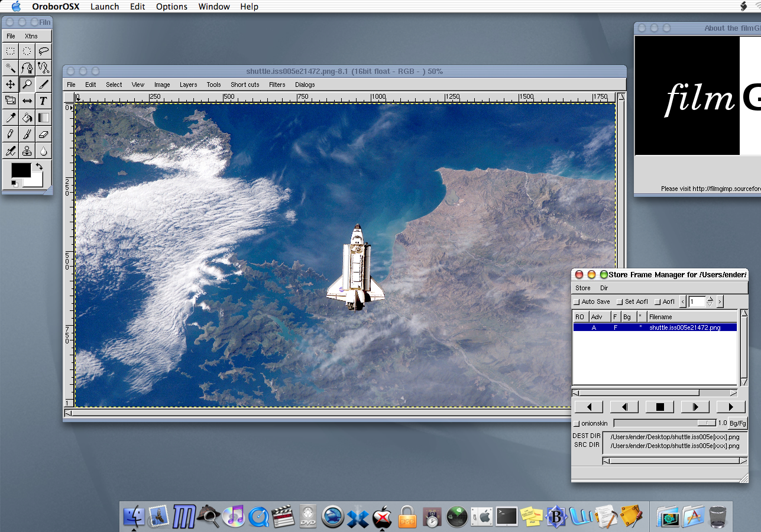This screenshot has height=532, width=761.
Task: Adjust the onionskin opacity slider
Action: pos(665,423)
